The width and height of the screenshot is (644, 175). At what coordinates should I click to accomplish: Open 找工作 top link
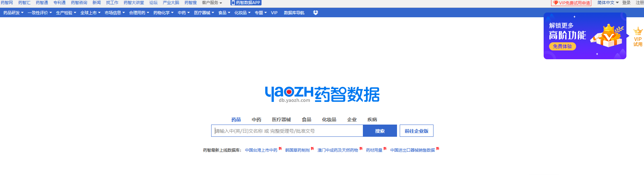[112, 3]
